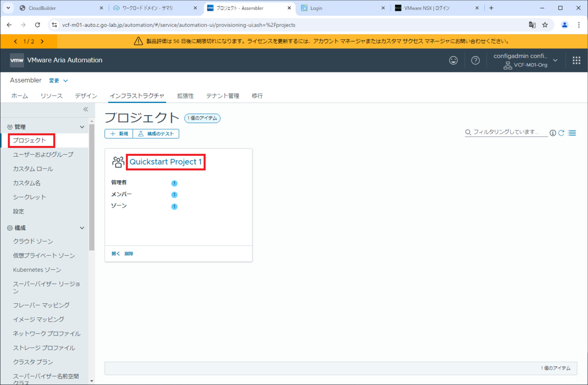Click the Quickstart Project 1 people icon

coord(118,162)
